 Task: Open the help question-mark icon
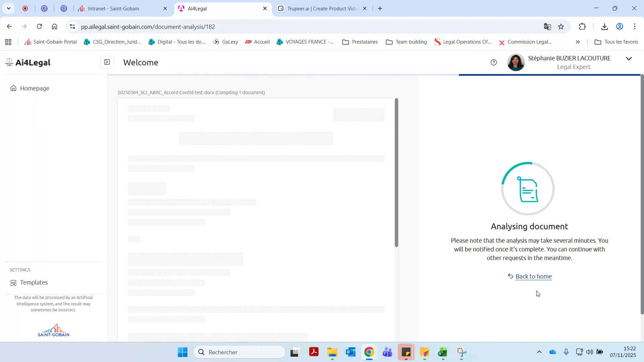coord(494,62)
